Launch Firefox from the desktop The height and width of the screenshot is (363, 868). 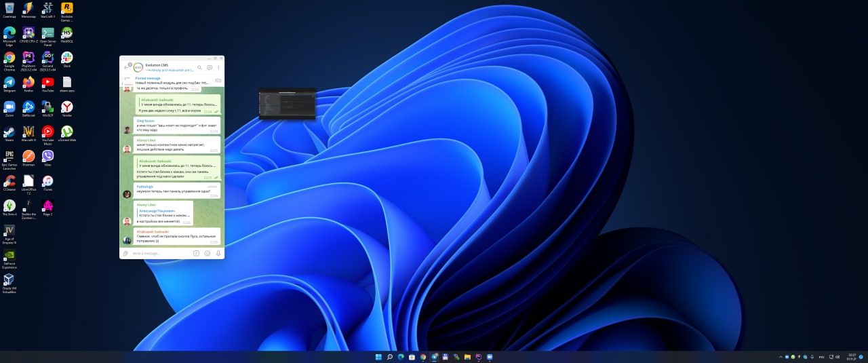click(x=28, y=84)
